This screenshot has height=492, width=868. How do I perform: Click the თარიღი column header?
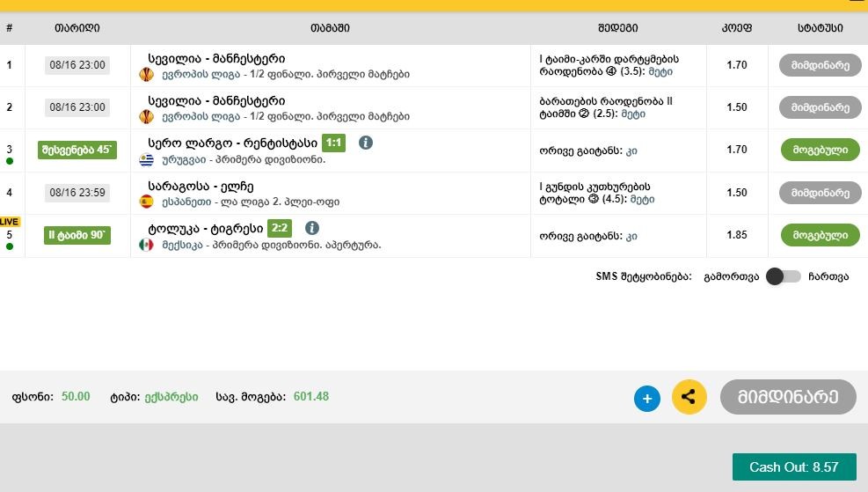(77, 27)
